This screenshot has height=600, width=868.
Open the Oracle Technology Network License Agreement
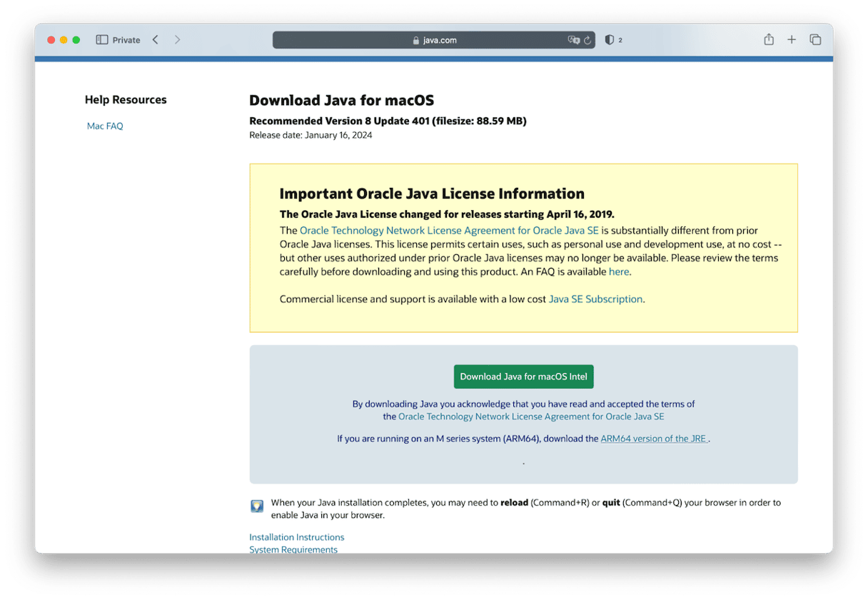pos(450,230)
